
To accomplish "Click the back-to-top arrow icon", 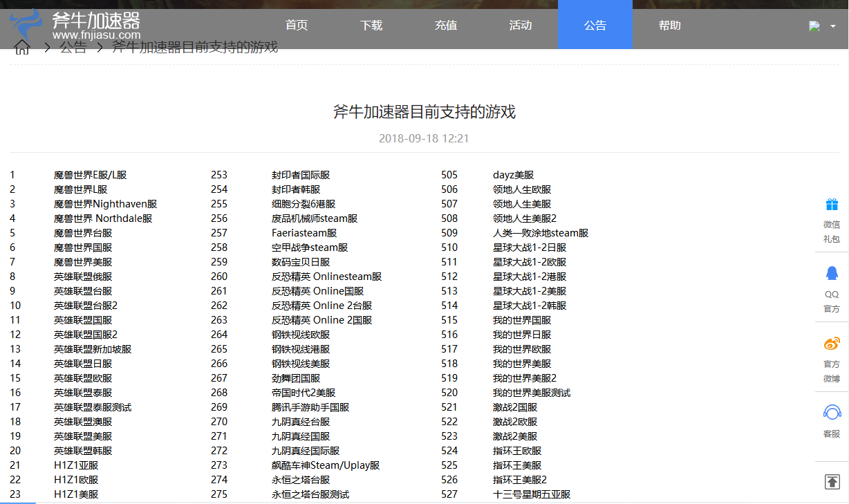I will click(x=831, y=482).
